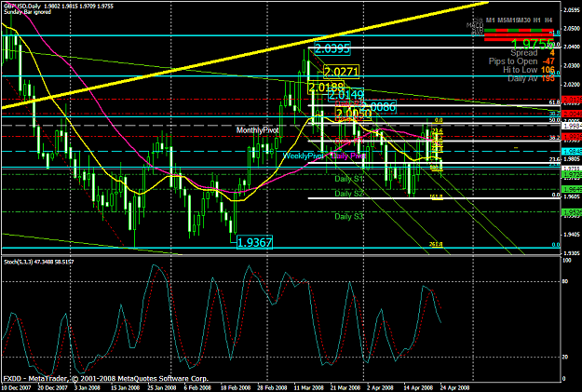Click the 1.9405 price axis value
582x392 pixels.
572,235
